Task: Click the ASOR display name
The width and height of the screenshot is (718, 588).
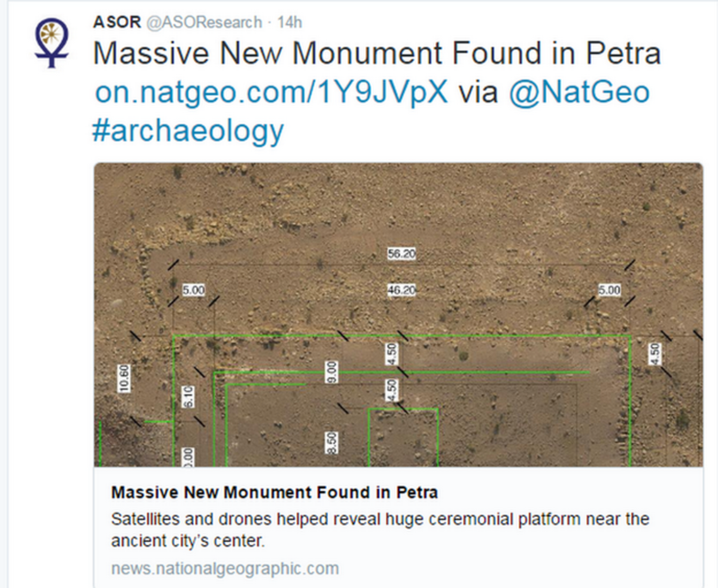Action: tap(117, 22)
